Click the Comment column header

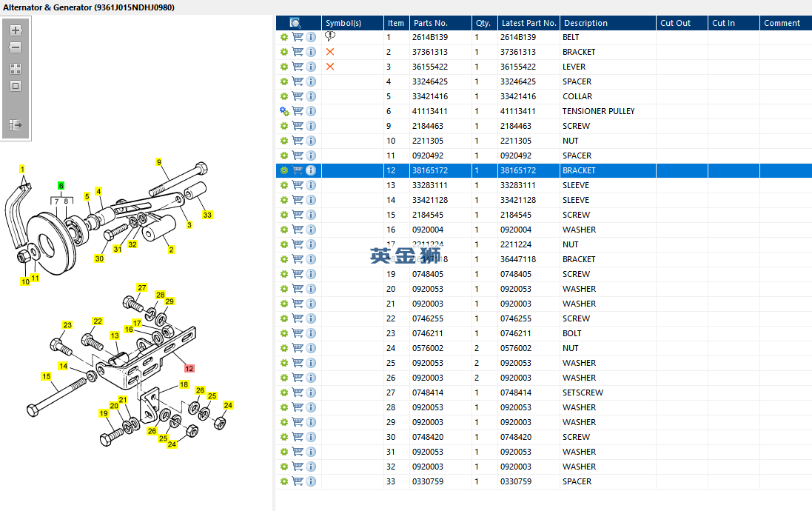[x=785, y=23]
